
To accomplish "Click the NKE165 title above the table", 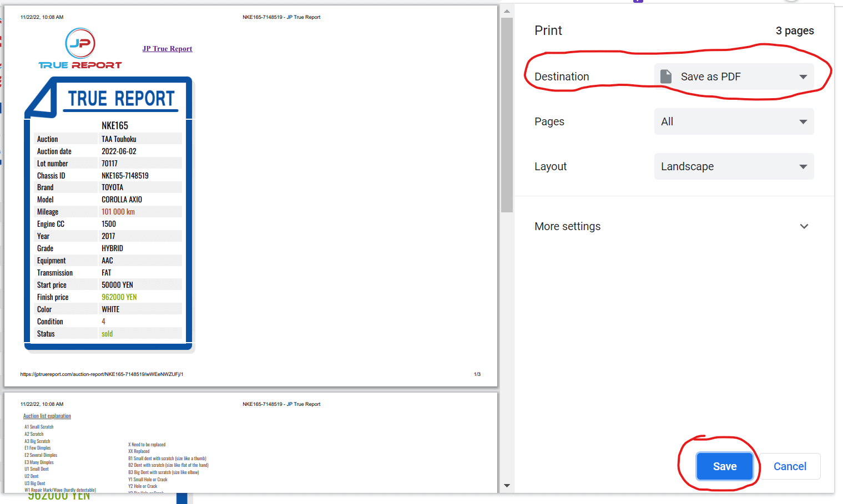I will tap(115, 126).
